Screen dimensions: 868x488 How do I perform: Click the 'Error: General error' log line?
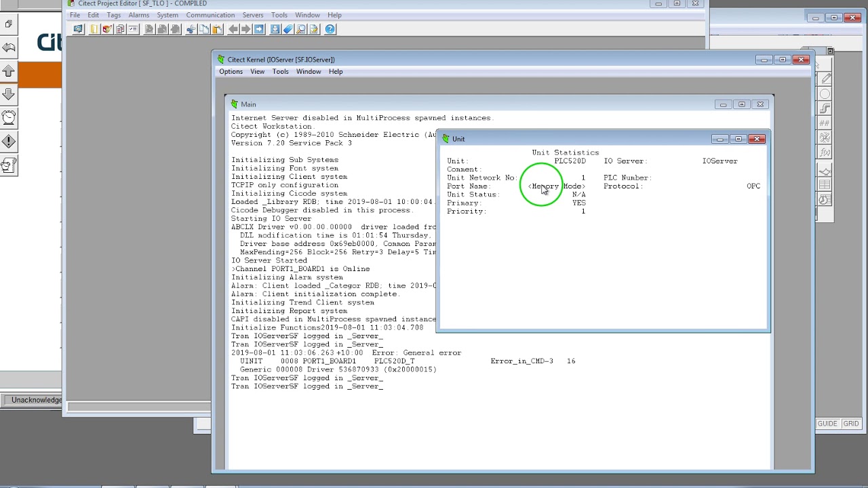tap(346, 353)
